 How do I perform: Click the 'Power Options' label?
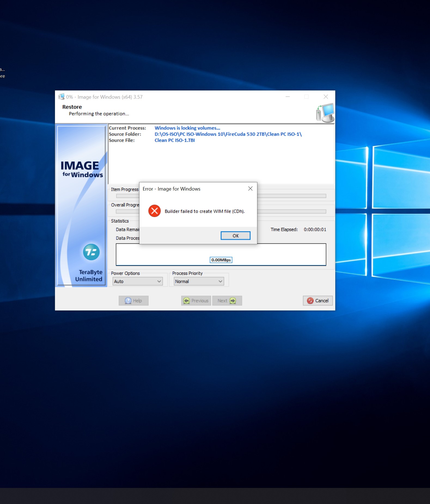125,273
